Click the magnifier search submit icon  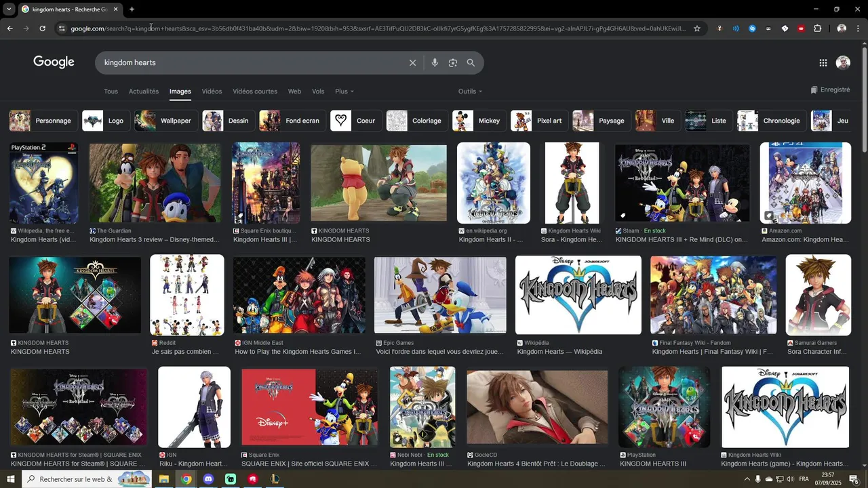[x=471, y=62]
